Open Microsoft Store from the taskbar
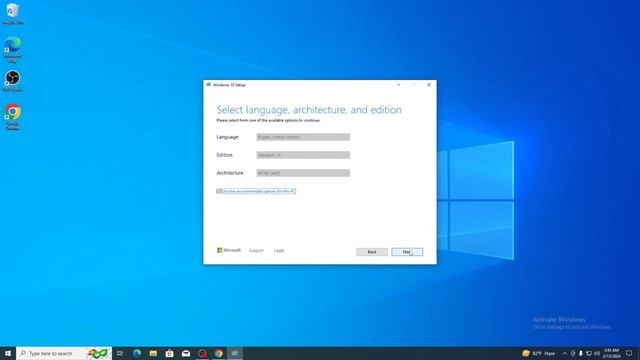The width and height of the screenshot is (640, 360). click(x=169, y=353)
